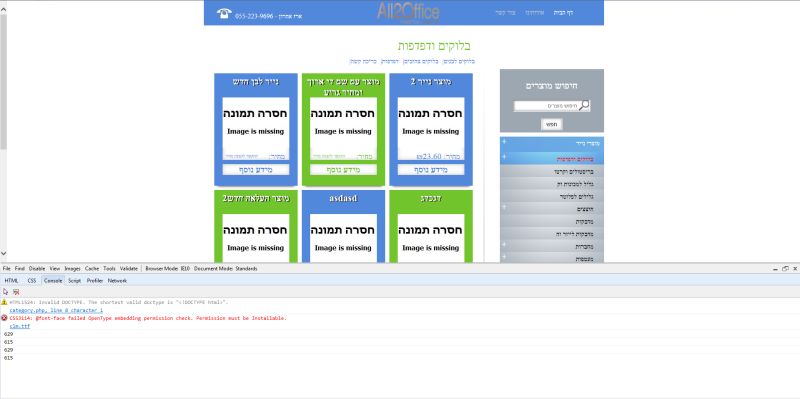Click מידע נוסף on the מוצר נייר 2 card
Image resolution: width=800 pixels, height=399 pixels.
coord(431,170)
